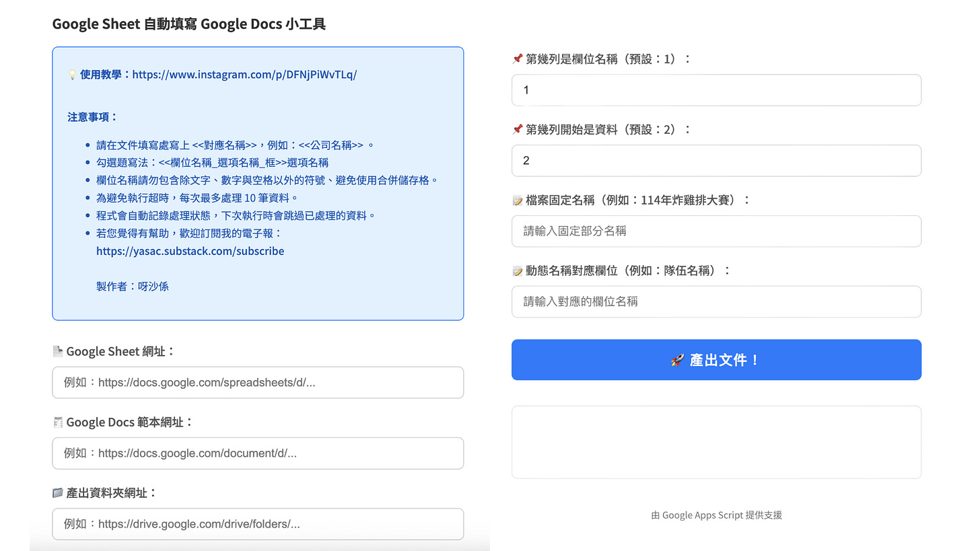This screenshot has width=980, height=551.
Task: Click the label 檔案固定名稱（例如：114年炸雞排大賽）
Action: [x=638, y=200]
